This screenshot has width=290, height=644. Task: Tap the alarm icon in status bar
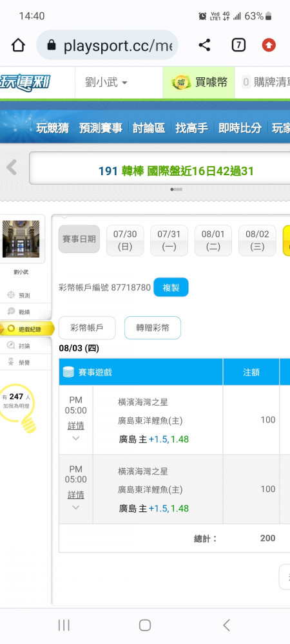(202, 16)
